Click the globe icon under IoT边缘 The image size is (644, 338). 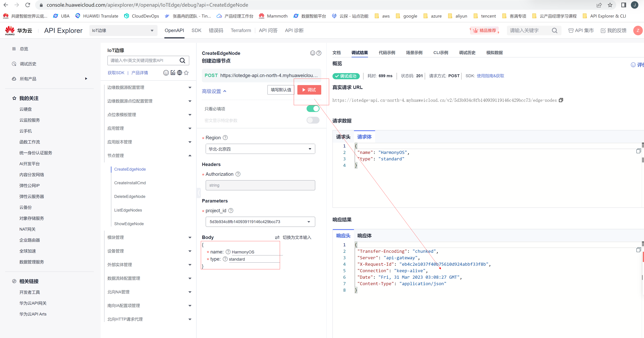click(x=179, y=73)
